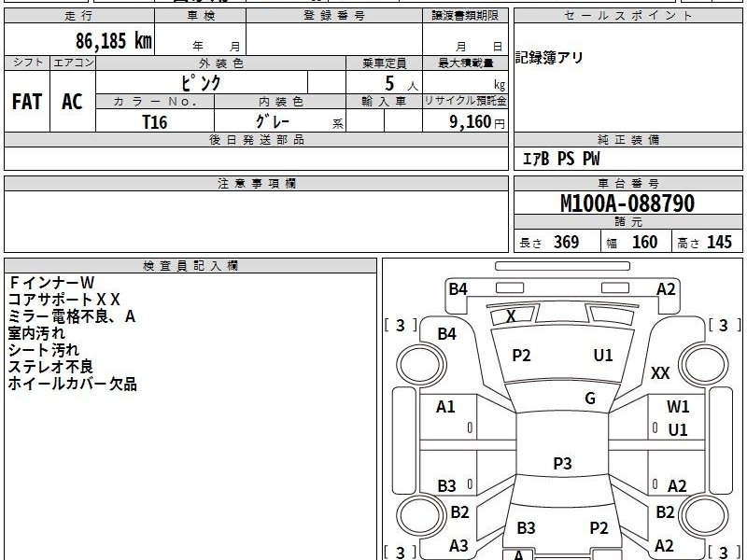Click the ミラー電格不良、A note line
This screenshot has width=747, height=560.
point(72,316)
